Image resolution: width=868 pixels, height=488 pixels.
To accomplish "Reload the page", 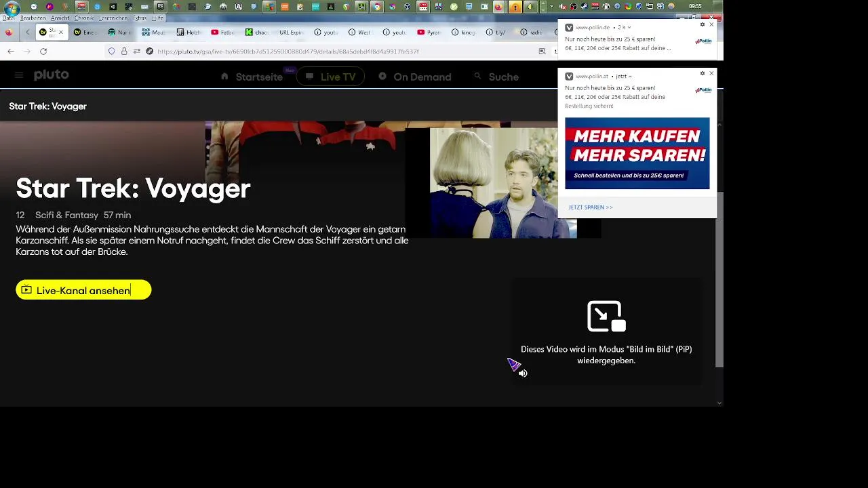I will coord(43,52).
